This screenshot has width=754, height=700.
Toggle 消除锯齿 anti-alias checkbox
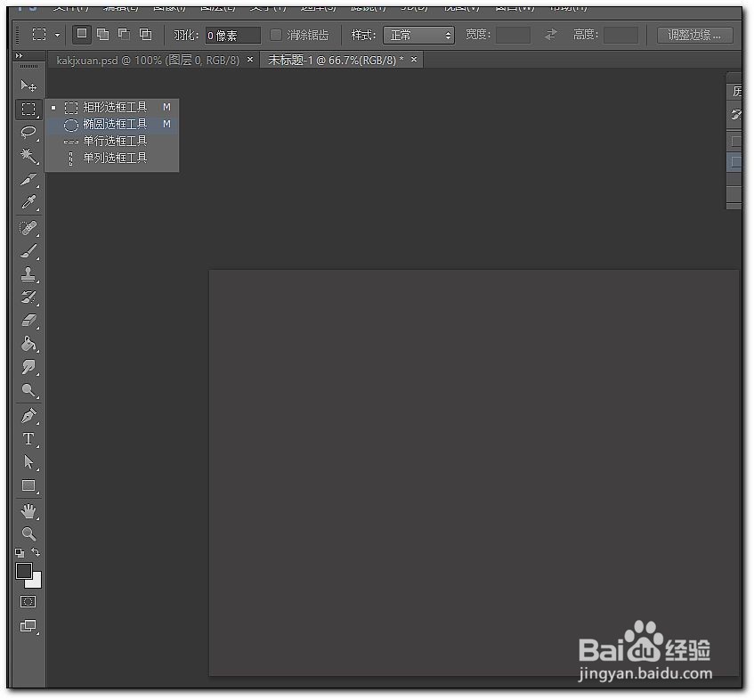pos(276,35)
